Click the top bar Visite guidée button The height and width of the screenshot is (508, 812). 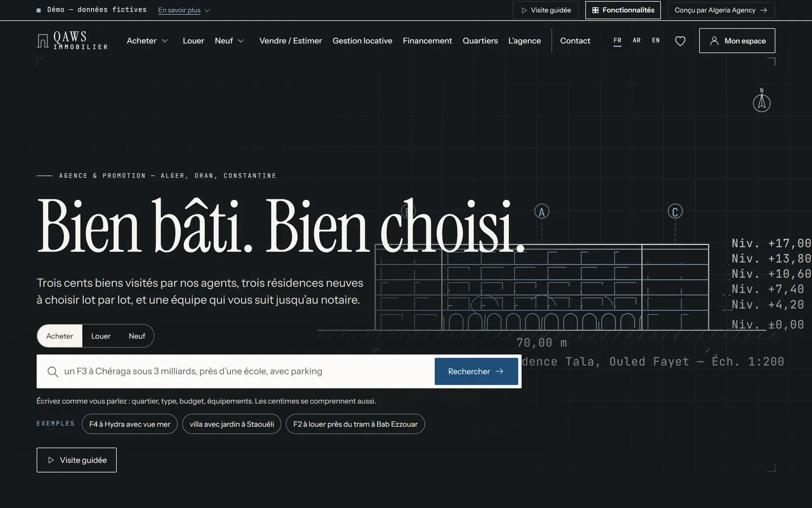point(546,10)
